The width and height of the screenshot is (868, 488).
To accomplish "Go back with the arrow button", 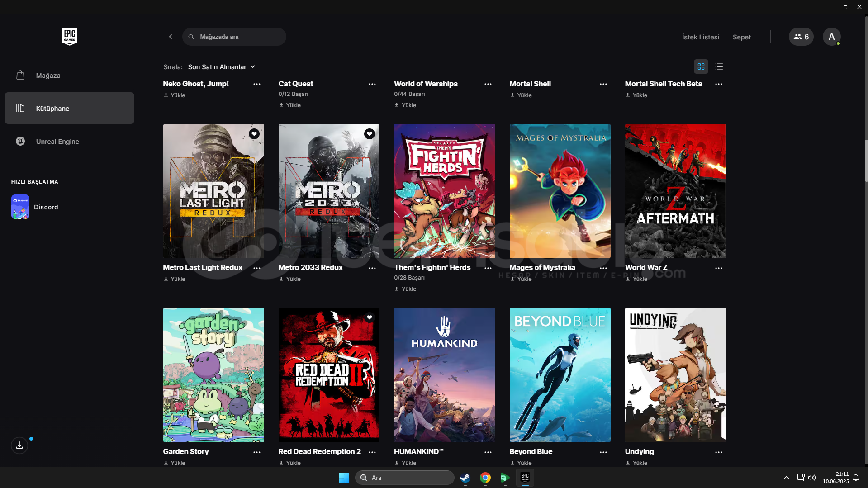I will pyautogui.click(x=171, y=37).
